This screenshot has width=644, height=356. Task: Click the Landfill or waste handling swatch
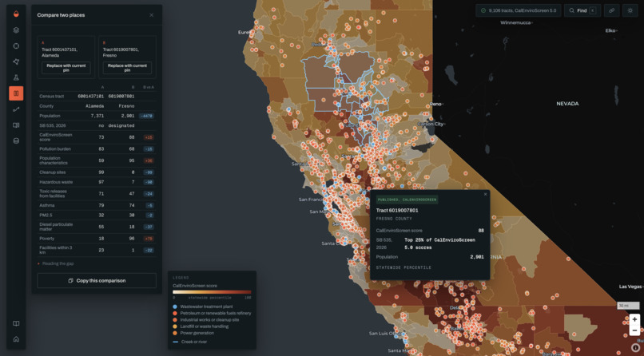(175, 326)
